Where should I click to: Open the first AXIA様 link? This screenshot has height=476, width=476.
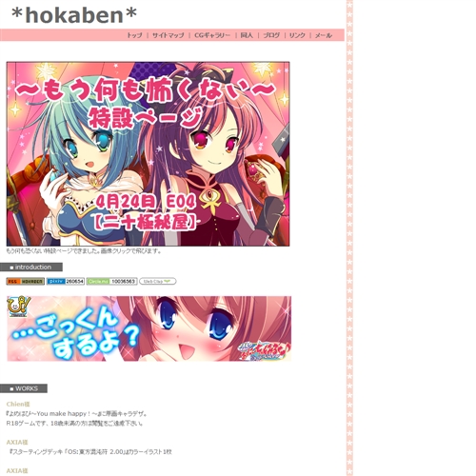coord(17,442)
